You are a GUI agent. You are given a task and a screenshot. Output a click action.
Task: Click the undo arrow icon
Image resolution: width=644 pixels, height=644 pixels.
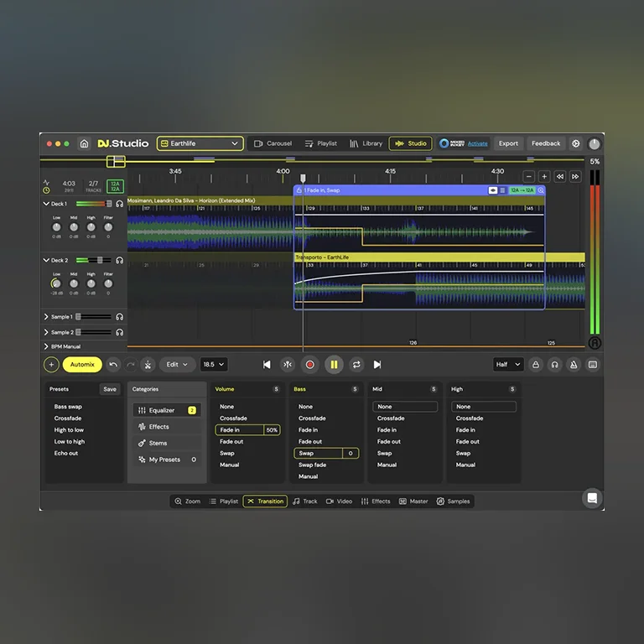click(x=113, y=365)
